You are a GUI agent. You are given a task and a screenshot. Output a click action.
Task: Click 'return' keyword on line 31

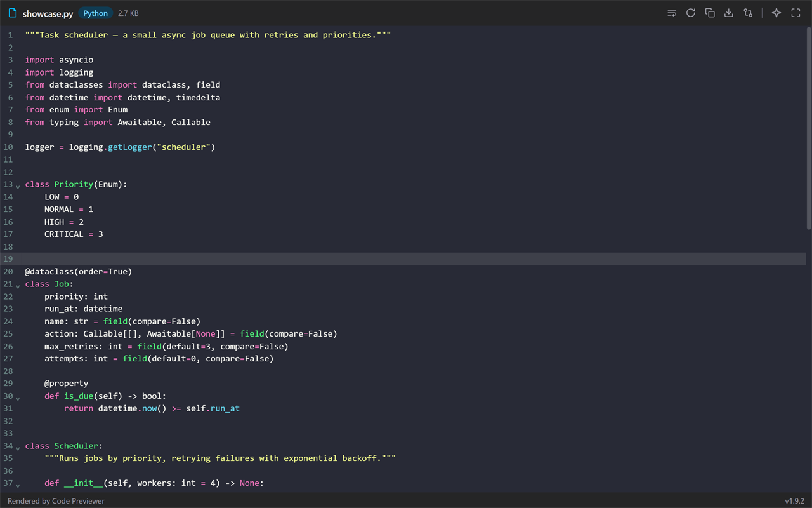[79, 408]
